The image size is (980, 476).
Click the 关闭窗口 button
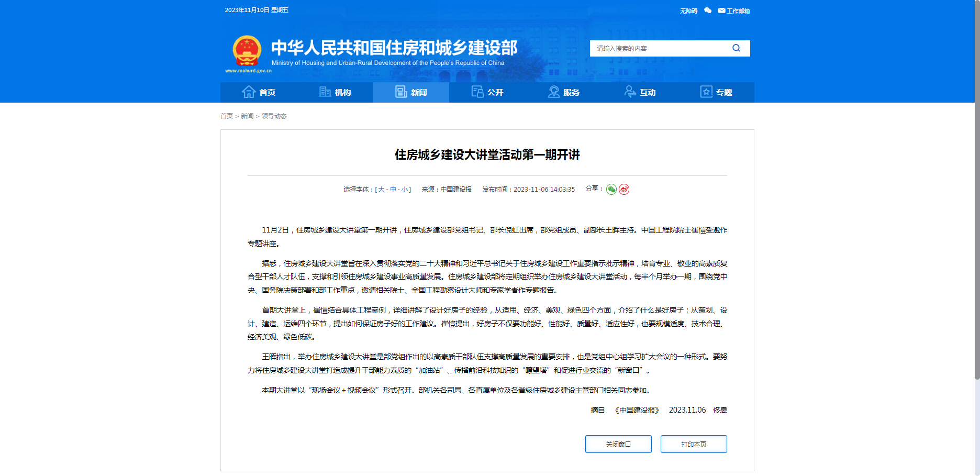pyautogui.click(x=618, y=444)
